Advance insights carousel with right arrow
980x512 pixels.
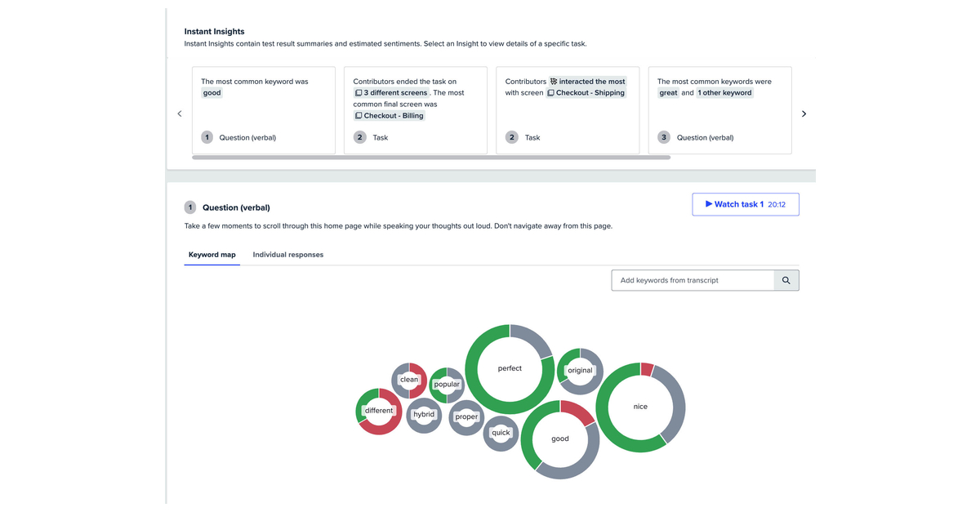804,114
